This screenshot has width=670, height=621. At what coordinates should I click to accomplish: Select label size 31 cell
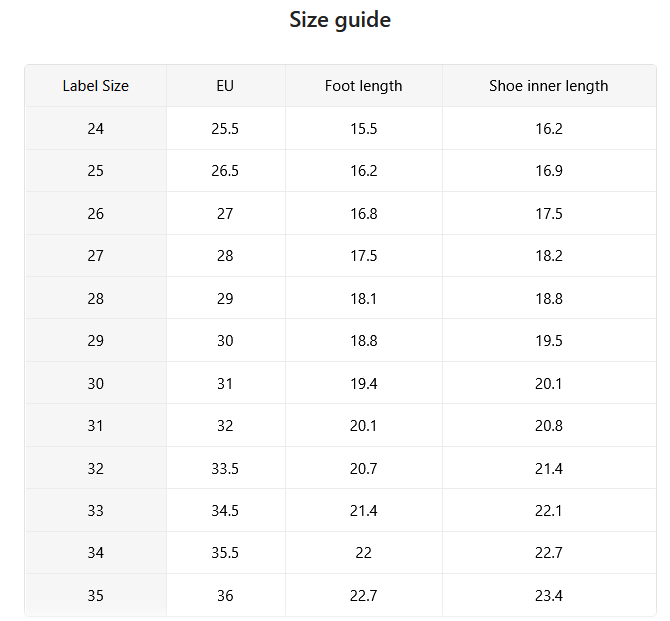click(96, 426)
